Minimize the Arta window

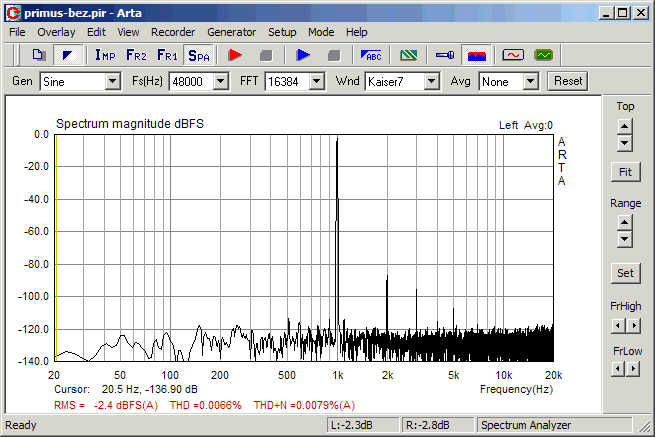606,13
